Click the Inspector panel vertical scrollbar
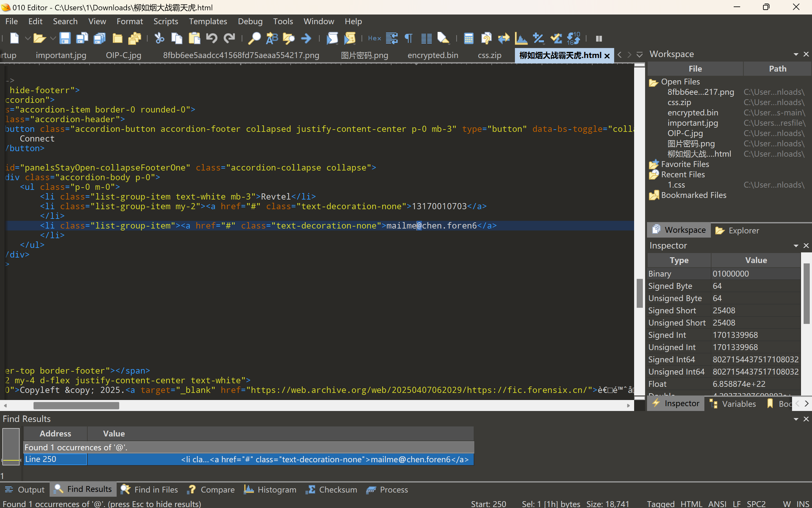Screen dimensions: 812x508 click(x=807, y=294)
